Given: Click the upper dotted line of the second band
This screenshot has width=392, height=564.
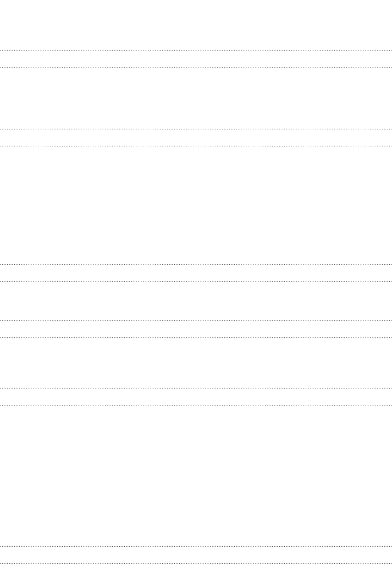Looking at the screenshot, I should click(x=196, y=129).
